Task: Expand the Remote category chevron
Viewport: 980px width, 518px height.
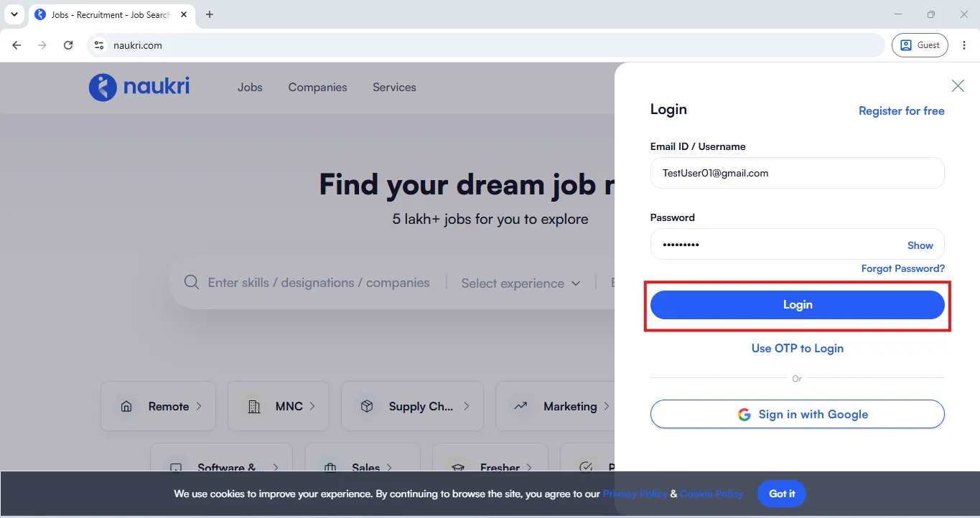Action: (199, 406)
